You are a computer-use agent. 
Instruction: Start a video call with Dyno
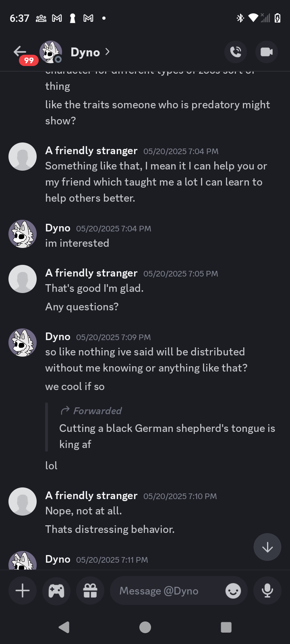(267, 52)
